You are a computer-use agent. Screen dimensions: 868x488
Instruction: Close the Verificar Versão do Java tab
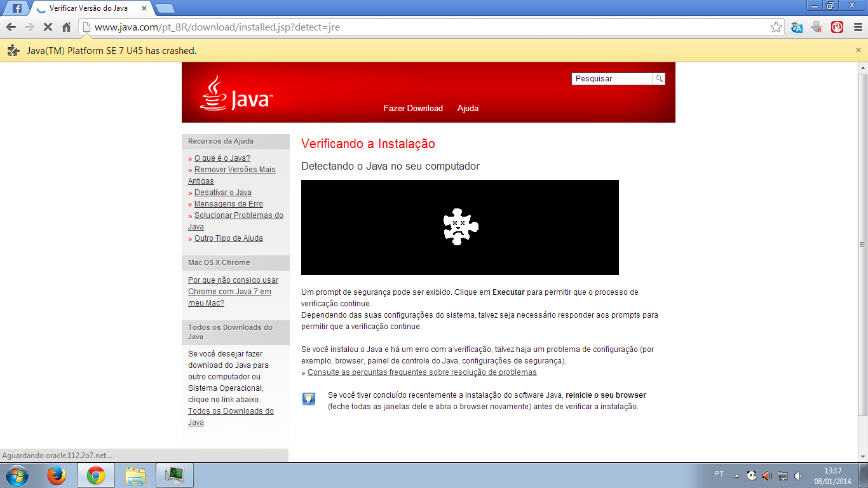[144, 9]
